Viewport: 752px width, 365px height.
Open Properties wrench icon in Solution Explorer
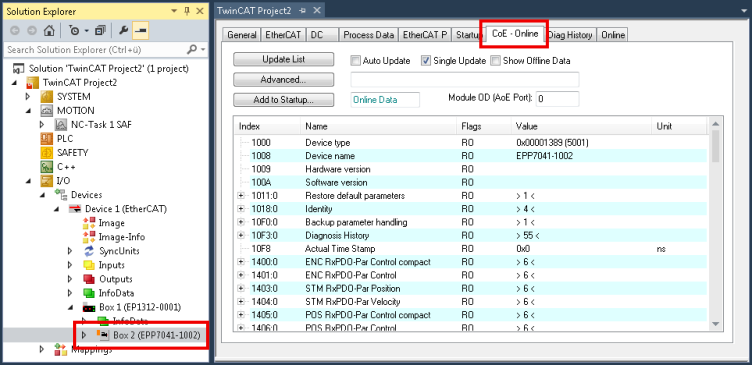[123, 31]
